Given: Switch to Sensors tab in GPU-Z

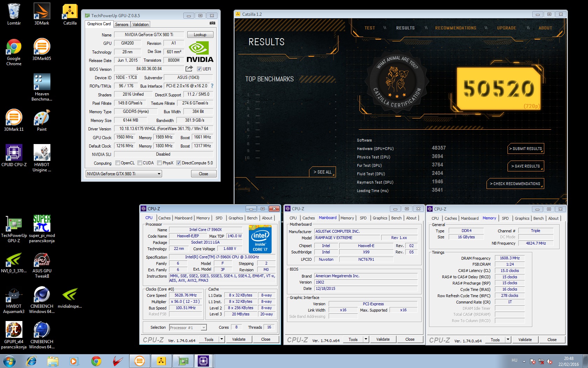Looking at the screenshot, I should [122, 25].
